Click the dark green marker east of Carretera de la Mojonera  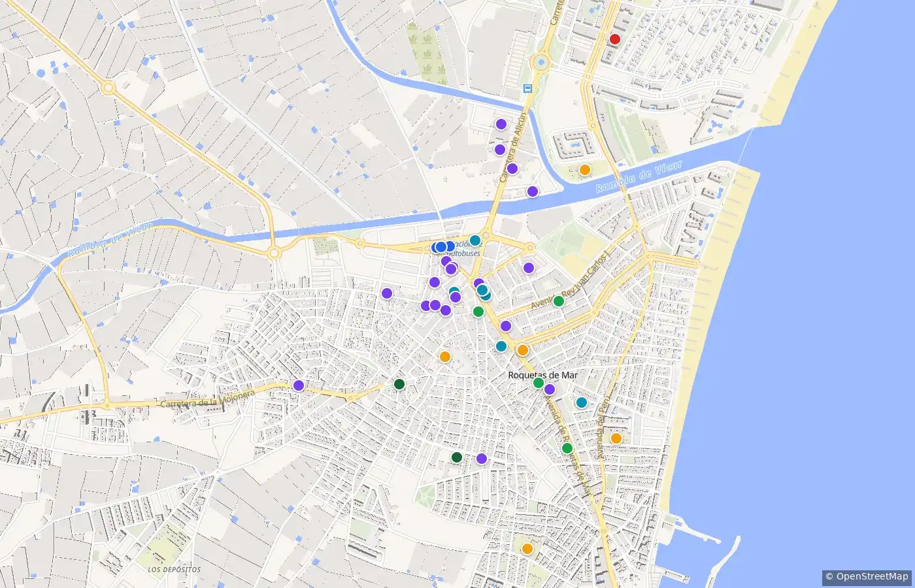pos(399,384)
